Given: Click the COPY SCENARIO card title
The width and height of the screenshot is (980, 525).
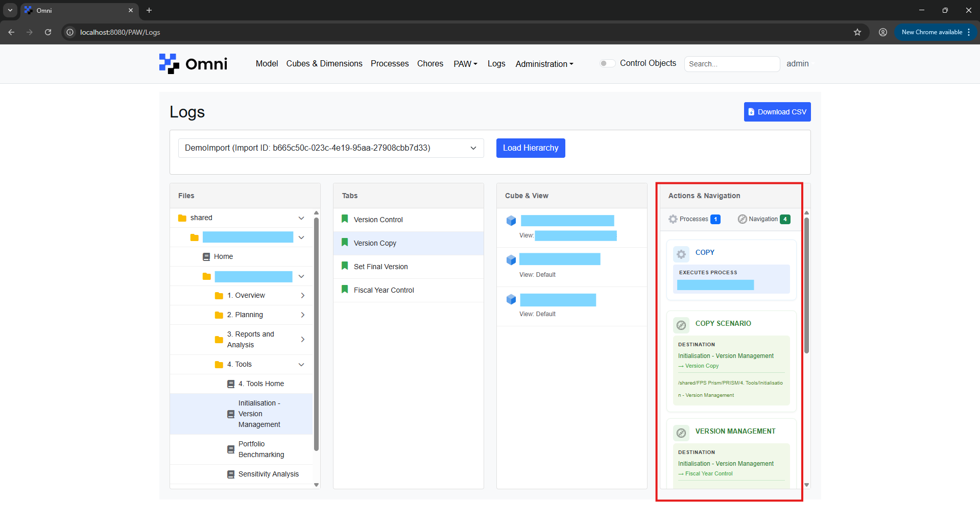Looking at the screenshot, I should click(723, 323).
